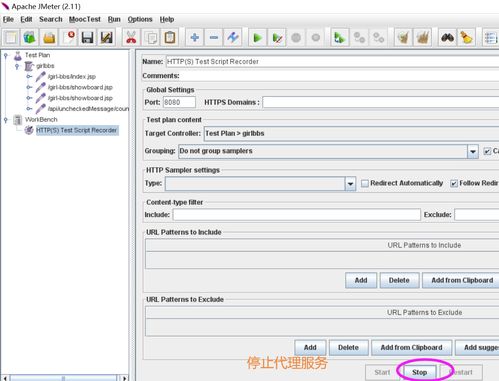Save the test plan with floppy icon

pos(87,37)
